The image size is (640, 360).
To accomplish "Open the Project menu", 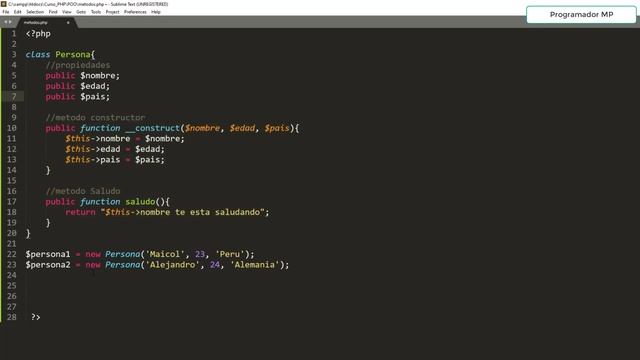I will 113,12.
